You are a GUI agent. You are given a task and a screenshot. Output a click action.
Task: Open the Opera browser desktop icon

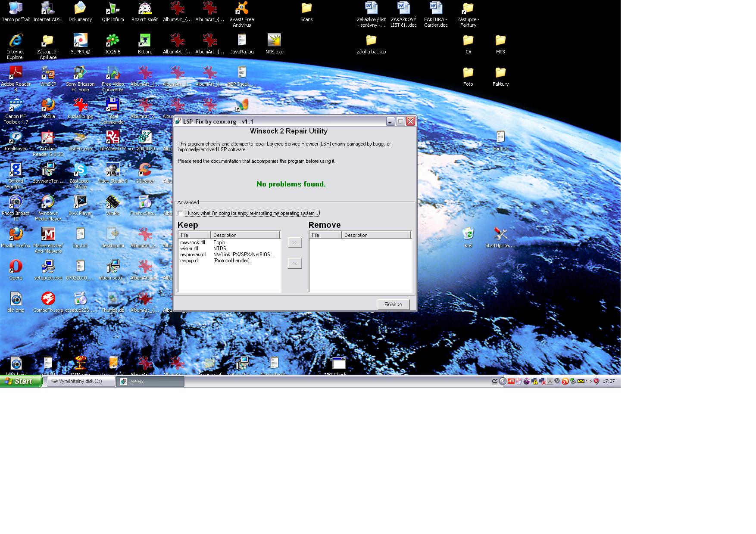click(x=16, y=267)
